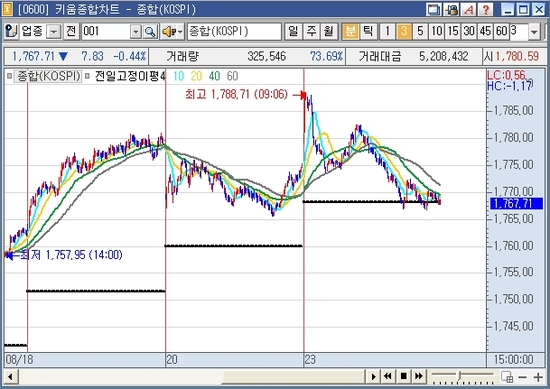The image size is (550, 389).
Task: Select the 틱 tick chart toggle
Action: coord(368,32)
